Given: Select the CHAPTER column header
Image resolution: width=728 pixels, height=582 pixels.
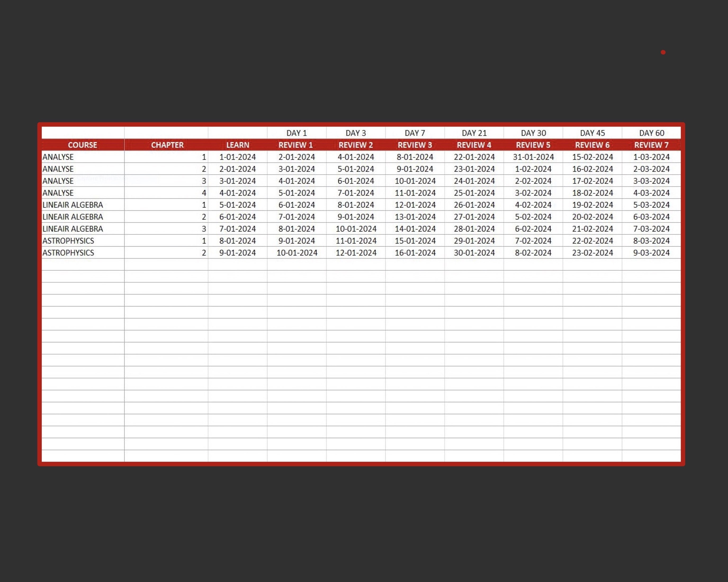Looking at the screenshot, I should [167, 145].
